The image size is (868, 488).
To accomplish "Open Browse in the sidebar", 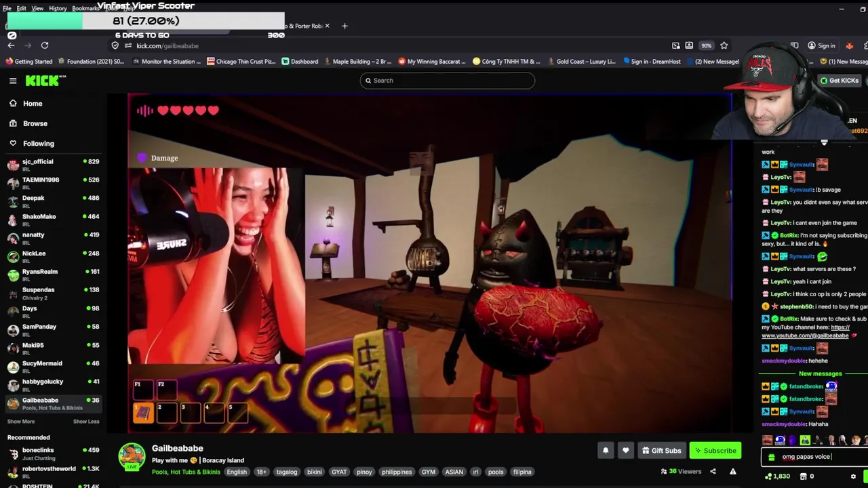I will pos(35,123).
